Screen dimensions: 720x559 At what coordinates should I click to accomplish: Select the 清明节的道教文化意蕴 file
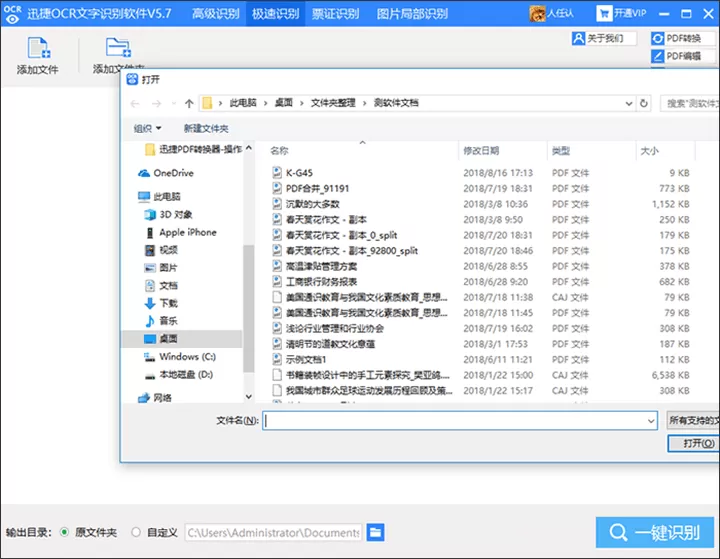coord(323,344)
